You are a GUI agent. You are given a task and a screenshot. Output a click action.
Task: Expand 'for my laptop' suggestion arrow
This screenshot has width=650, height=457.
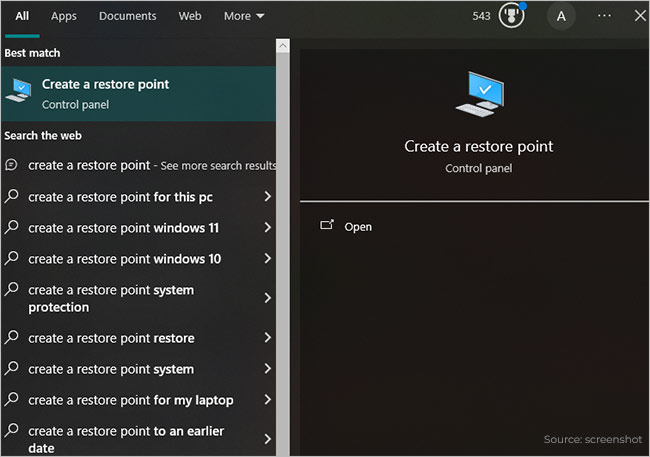click(x=268, y=400)
